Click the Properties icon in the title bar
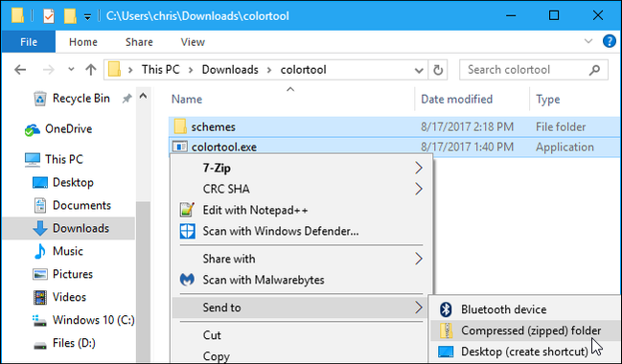 (x=49, y=16)
